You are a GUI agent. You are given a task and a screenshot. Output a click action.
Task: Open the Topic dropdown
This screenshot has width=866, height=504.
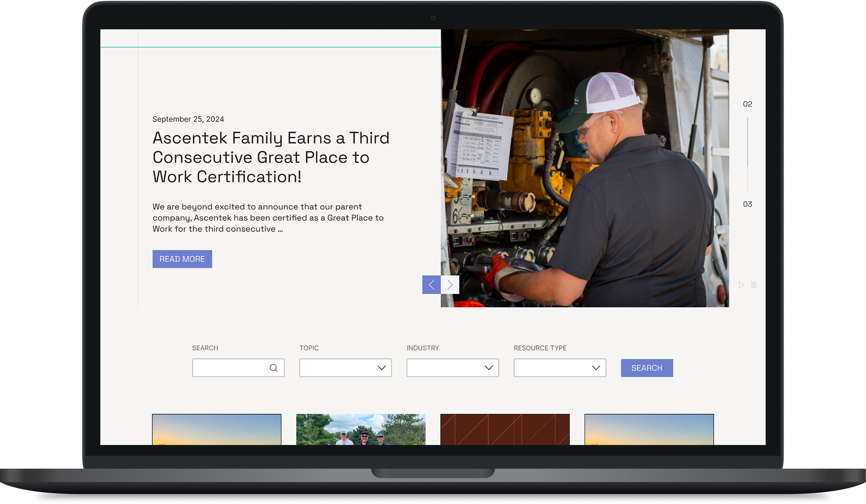point(345,368)
